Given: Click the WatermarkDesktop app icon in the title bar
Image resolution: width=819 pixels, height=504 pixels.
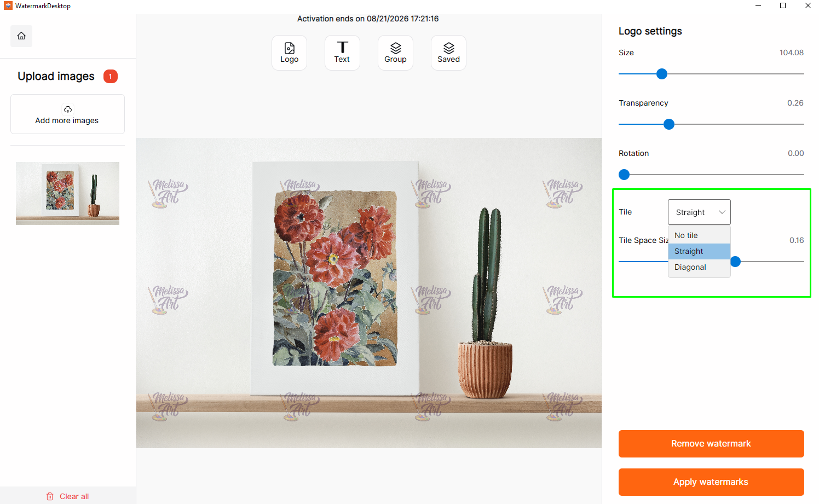Looking at the screenshot, I should click(x=8, y=5).
